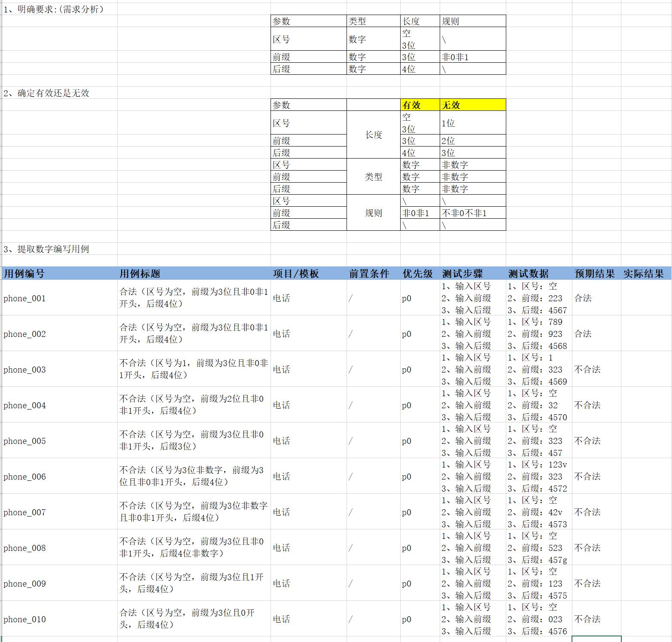
Task: Select the phone_005 case ID cell
Action: [59, 440]
